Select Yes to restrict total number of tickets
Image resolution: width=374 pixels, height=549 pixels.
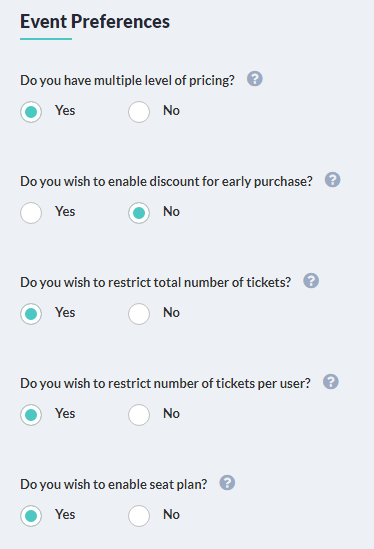pyautogui.click(x=31, y=314)
